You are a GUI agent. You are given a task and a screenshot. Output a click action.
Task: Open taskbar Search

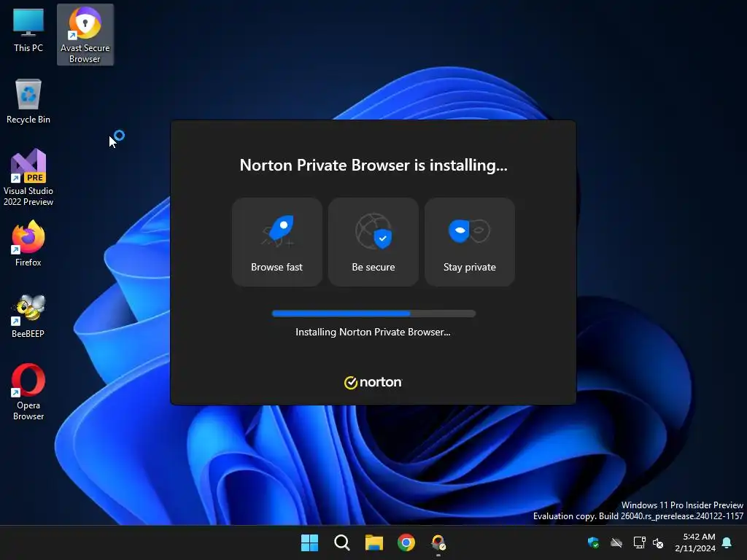pyautogui.click(x=341, y=542)
